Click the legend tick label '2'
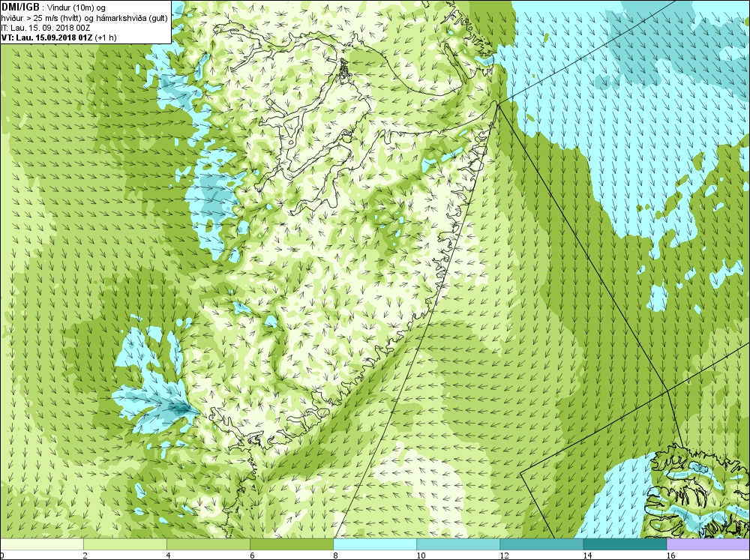 click(x=85, y=556)
